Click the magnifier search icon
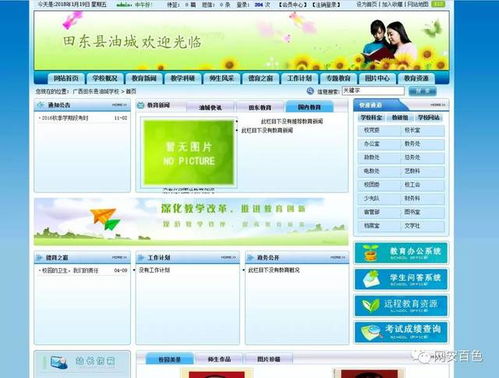Screen dimensions: 499x378 tap(310, 91)
